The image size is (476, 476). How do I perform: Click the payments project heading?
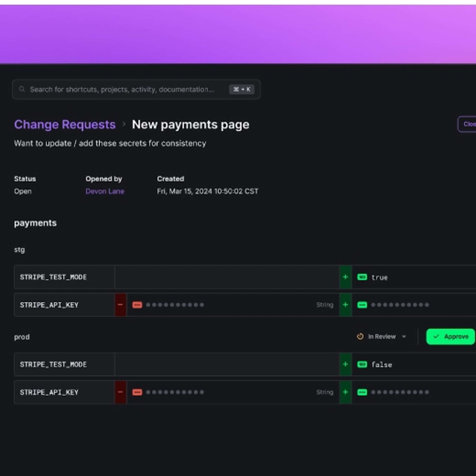click(x=35, y=223)
